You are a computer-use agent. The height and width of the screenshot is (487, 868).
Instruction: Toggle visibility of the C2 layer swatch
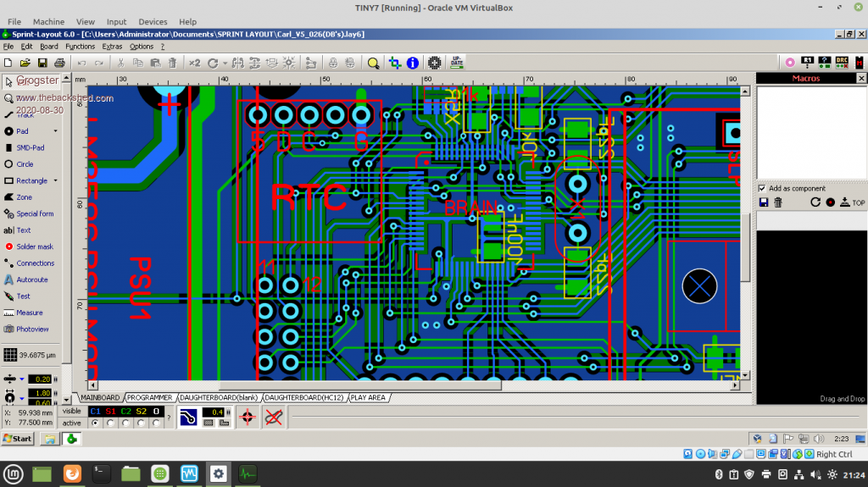pos(125,411)
